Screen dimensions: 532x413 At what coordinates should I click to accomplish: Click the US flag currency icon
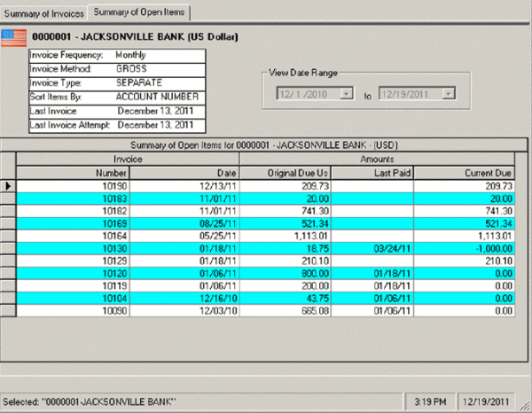14,37
